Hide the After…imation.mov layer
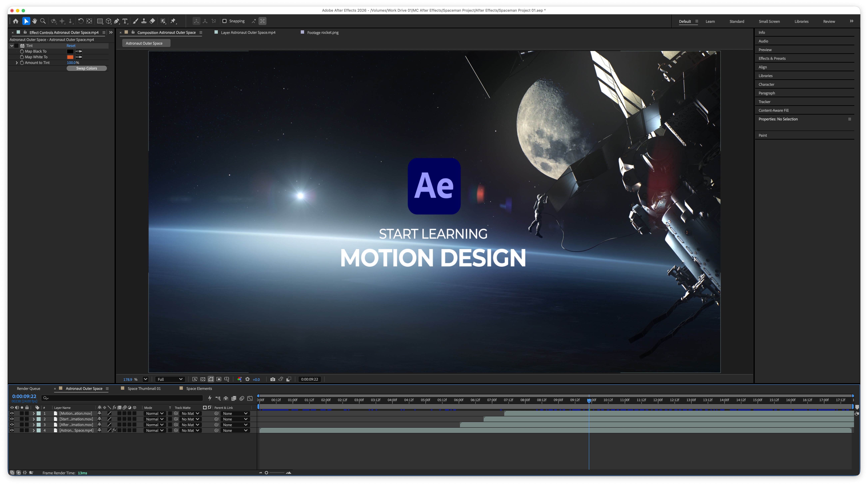The height and width of the screenshot is (485, 868). 12,425
